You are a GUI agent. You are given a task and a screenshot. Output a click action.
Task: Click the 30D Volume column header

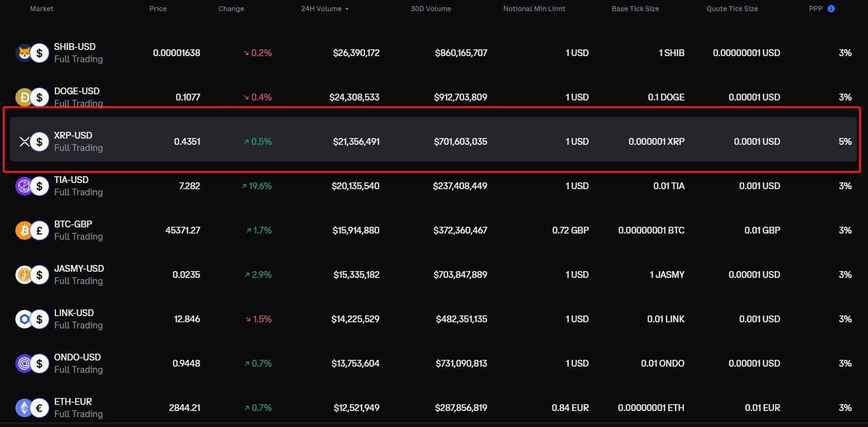[x=431, y=9]
